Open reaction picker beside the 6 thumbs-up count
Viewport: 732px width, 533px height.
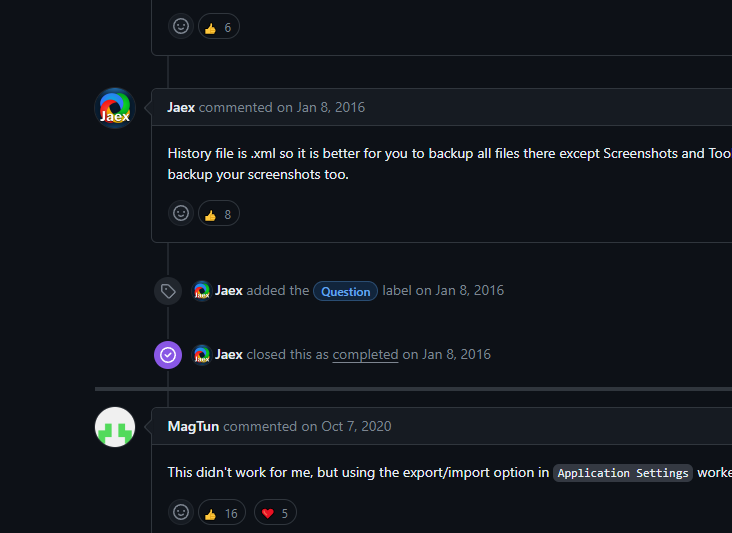point(181,27)
